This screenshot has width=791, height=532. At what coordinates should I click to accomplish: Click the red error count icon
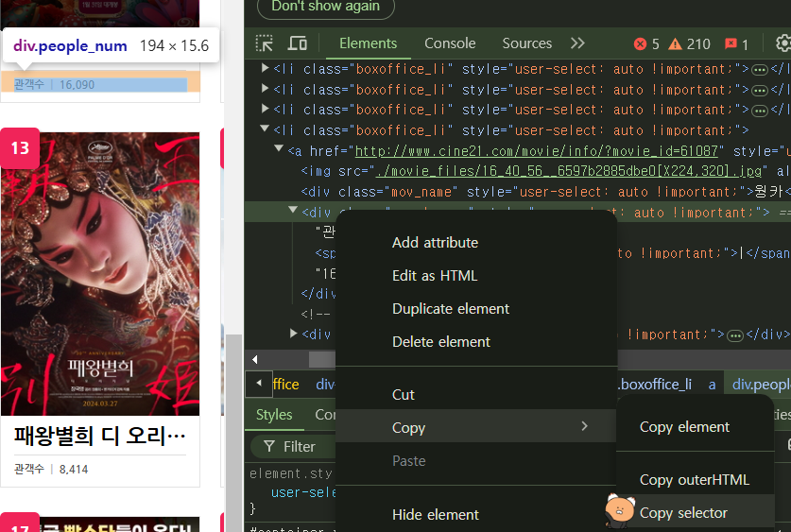point(640,44)
